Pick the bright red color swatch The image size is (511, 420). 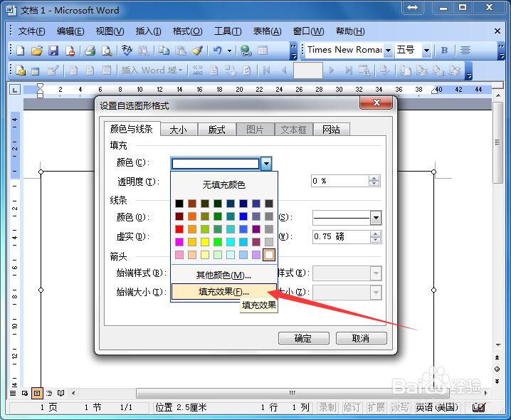[x=179, y=229]
